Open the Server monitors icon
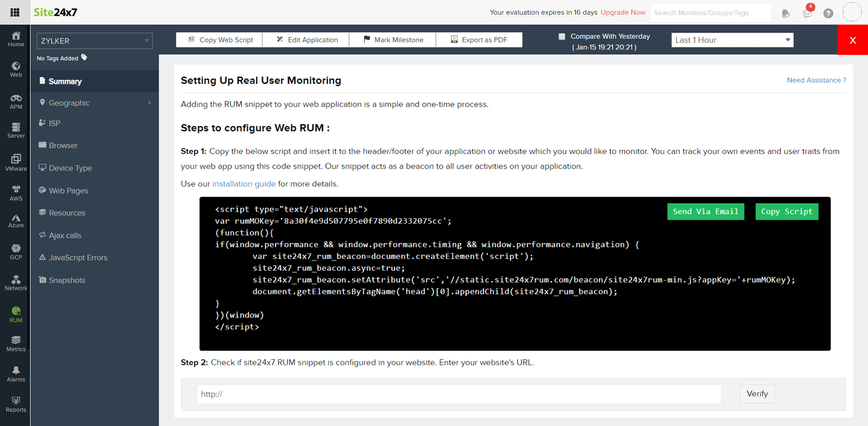The width and height of the screenshot is (868, 426). 16,130
